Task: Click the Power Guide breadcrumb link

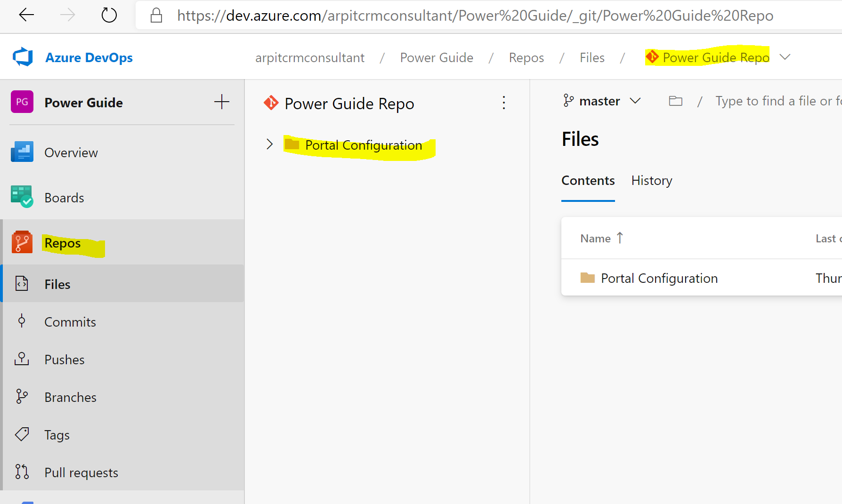Action: pyautogui.click(x=437, y=57)
